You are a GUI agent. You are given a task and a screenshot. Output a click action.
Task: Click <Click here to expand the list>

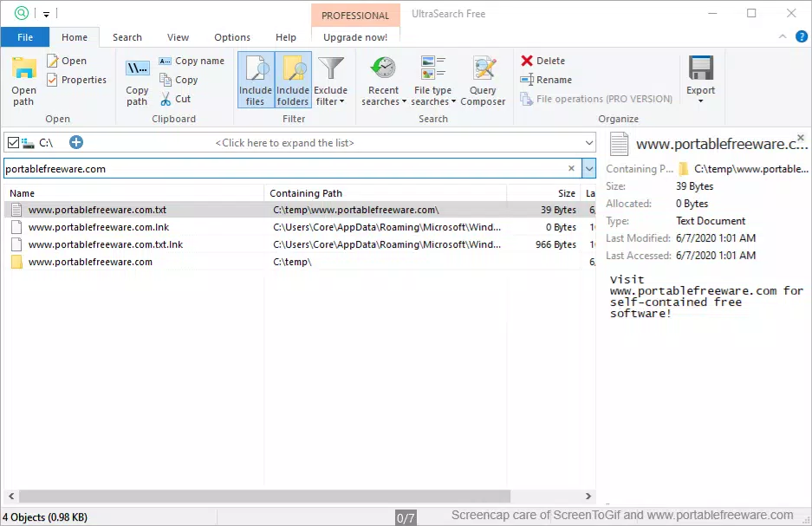pyautogui.click(x=285, y=143)
